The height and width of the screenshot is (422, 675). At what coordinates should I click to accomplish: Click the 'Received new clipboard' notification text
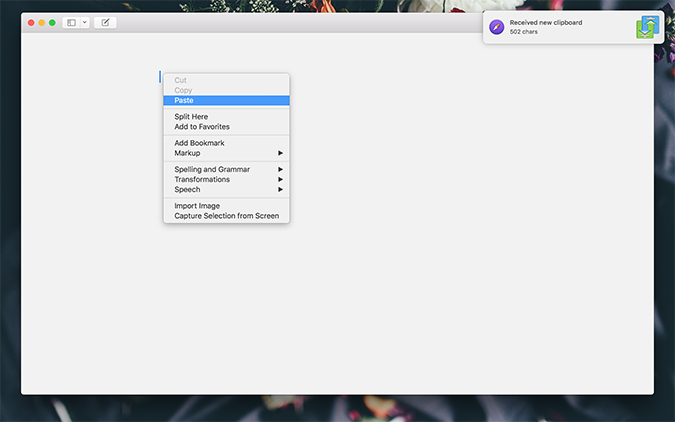(x=546, y=22)
